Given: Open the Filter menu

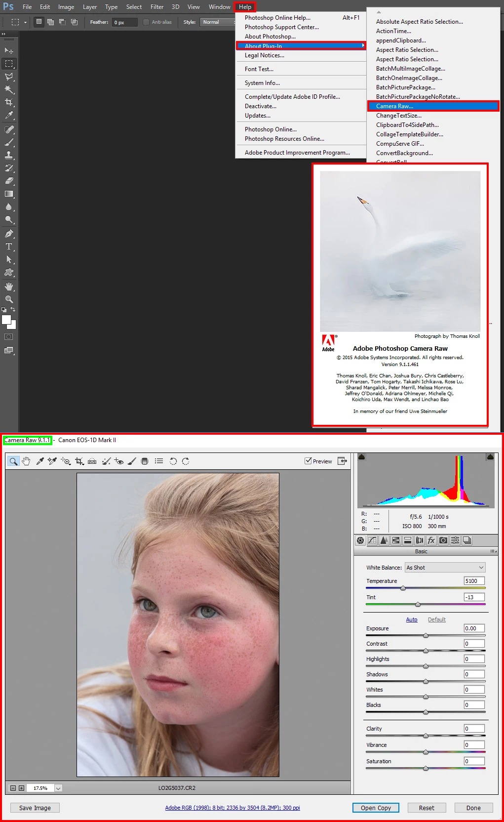Looking at the screenshot, I should pyautogui.click(x=157, y=7).
